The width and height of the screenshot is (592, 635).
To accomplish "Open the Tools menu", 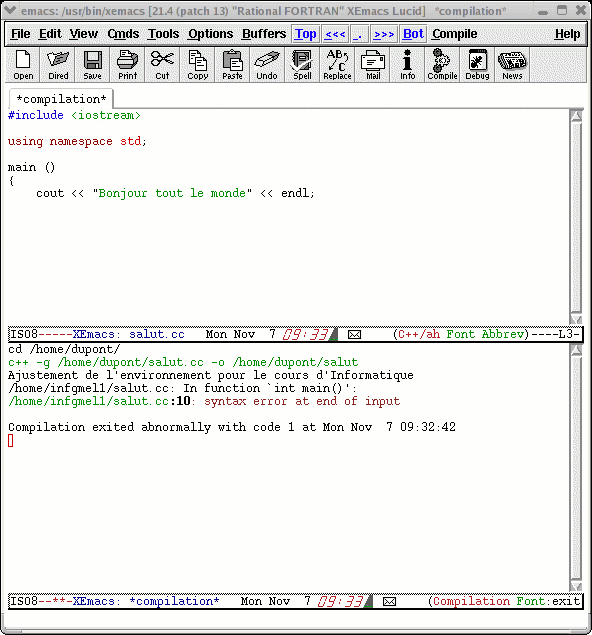I will pyautogui.click(x=163, y=34).
